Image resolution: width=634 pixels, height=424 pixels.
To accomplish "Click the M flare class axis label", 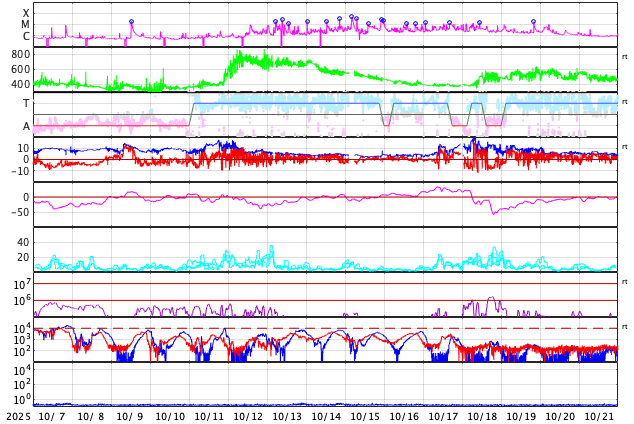I will click(26, 25).
